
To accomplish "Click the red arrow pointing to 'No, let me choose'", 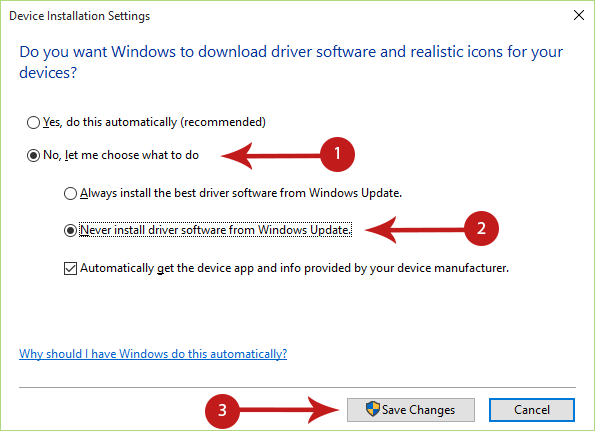I will 271,156.
